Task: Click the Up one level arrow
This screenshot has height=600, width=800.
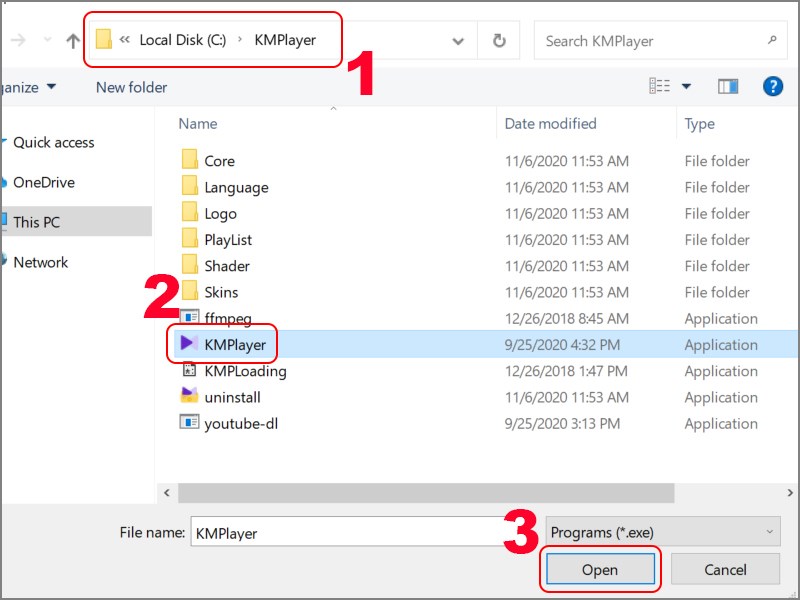Action: [x=73, y=41]
